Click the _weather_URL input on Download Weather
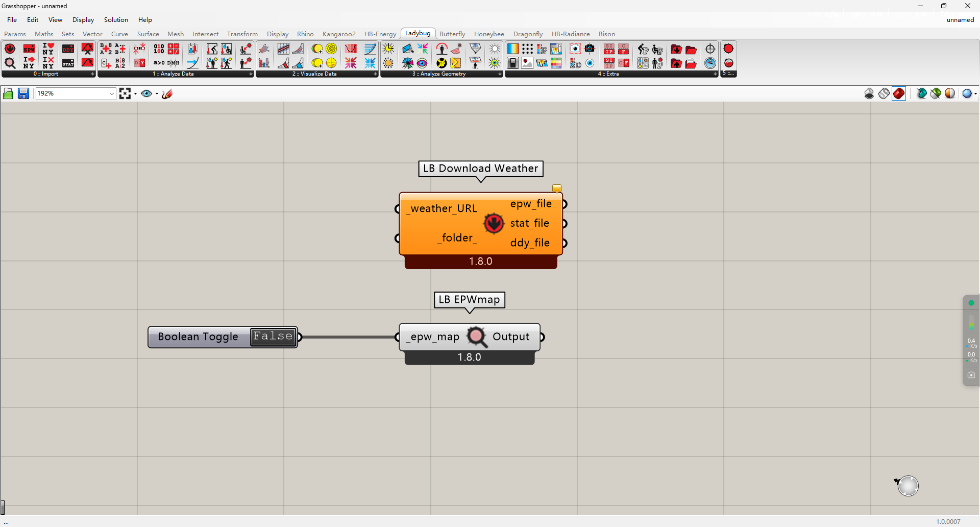 point(442,208)
